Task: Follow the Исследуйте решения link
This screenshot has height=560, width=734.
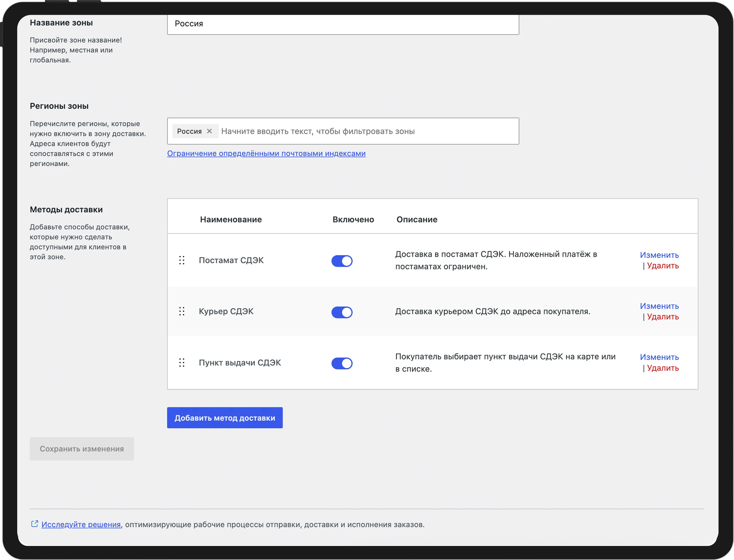Action: 81,524
